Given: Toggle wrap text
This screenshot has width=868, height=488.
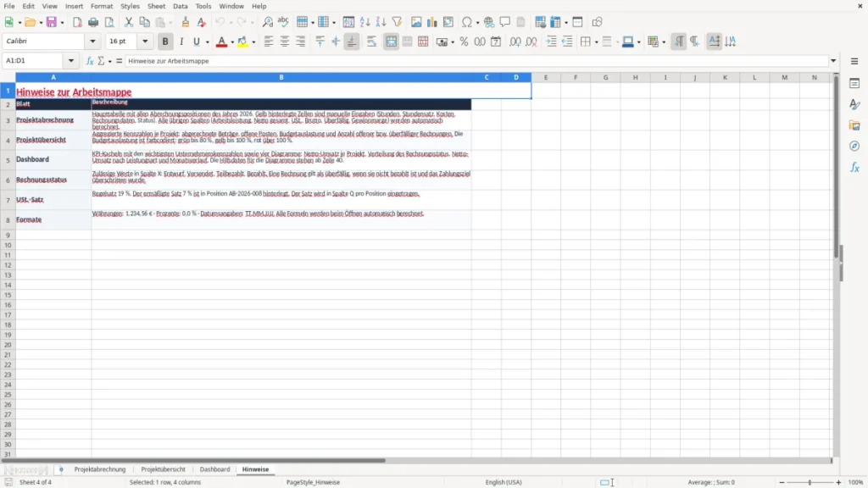Looking at the screenshot, I should pyautogui.click(x=371, y=42).
